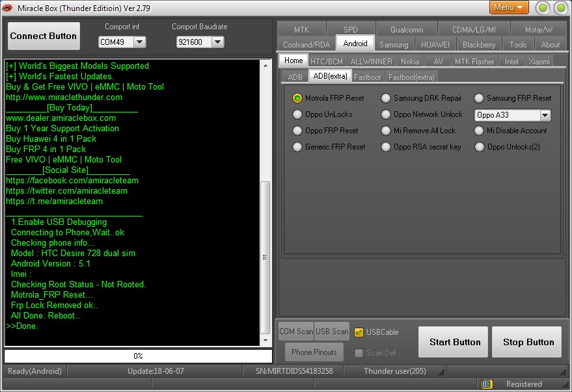
Task: Switch to the MTK tab
Action: click(x=301, y=29)
